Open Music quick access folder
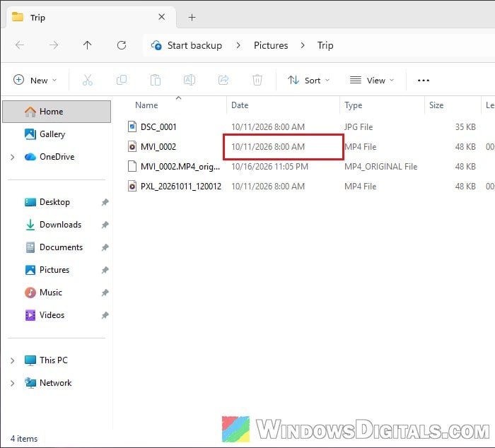This screenshot has width=495, height=448. [50, 293]
